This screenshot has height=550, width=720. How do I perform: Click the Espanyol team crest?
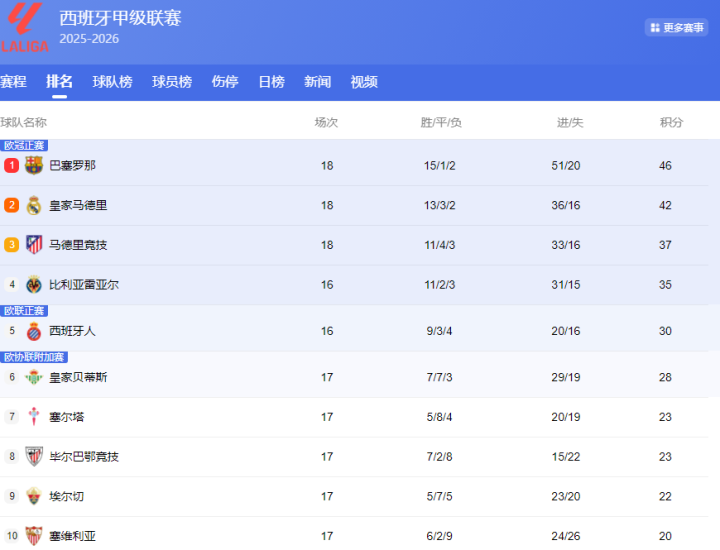tap(34, 331)
